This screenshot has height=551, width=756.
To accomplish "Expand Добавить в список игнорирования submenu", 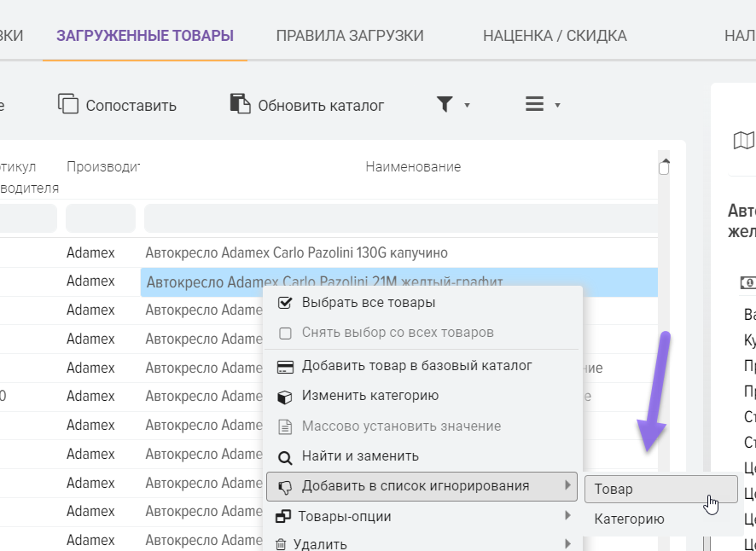I will (567, 486).
